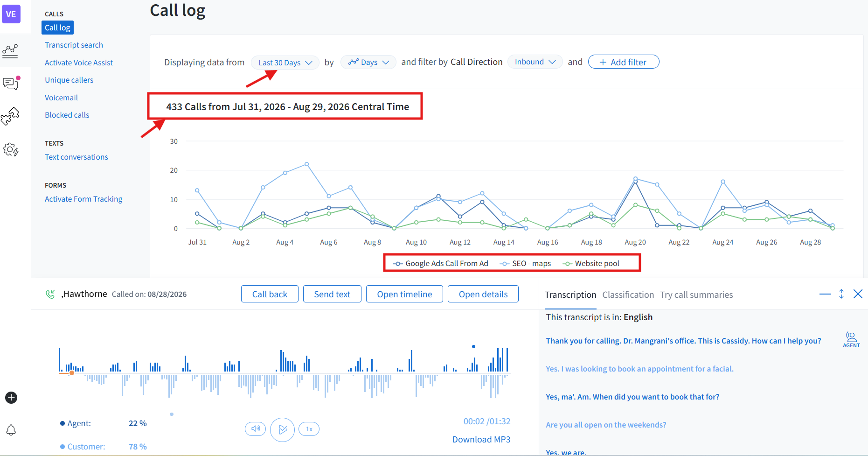Click the VE account avatar

point(11,14)
